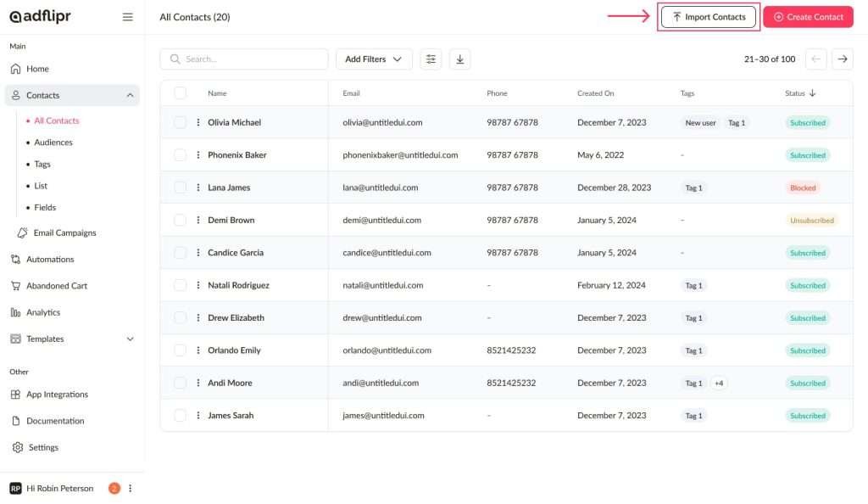Expand the Templates sidebar section
The height and width of the screenshot is (504, 868).
[x=130, y=339]
